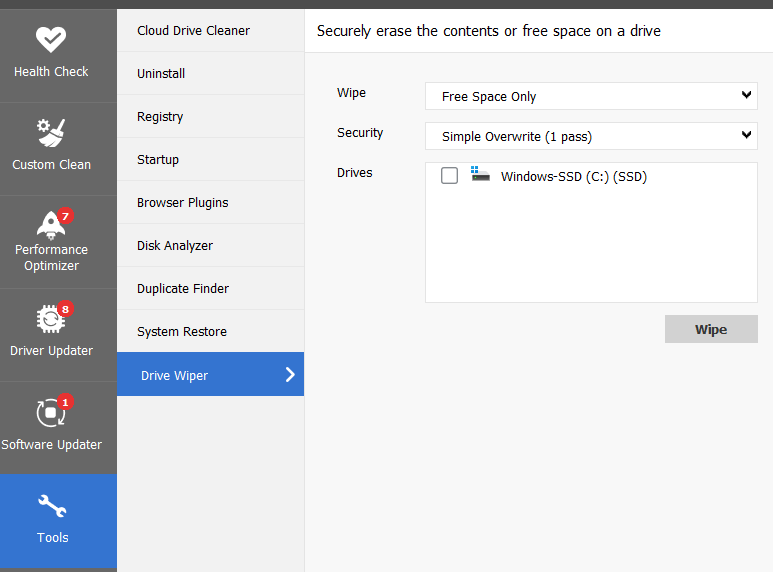Open Software Updater refresh icon

tap(50, 412)
